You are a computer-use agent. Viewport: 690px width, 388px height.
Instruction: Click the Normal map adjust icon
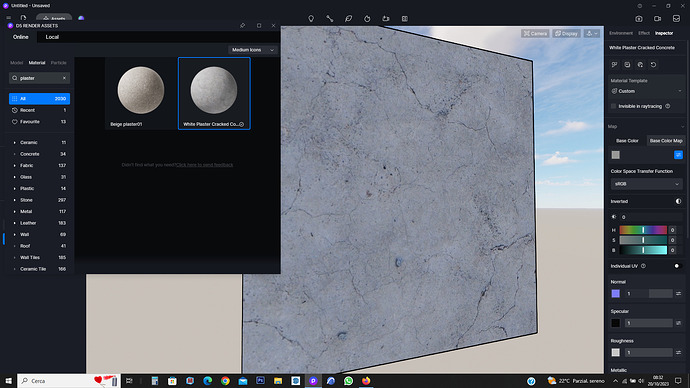678,293
